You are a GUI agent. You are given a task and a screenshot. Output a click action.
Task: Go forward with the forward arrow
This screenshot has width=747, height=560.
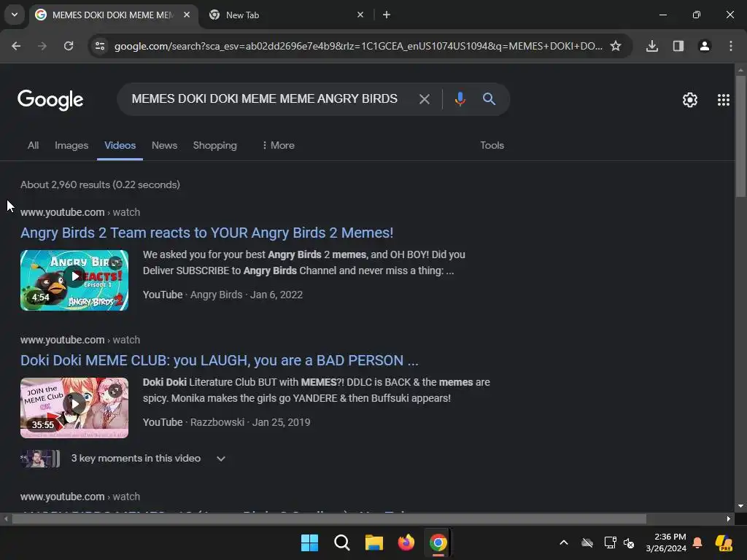[x=42, y=46]
